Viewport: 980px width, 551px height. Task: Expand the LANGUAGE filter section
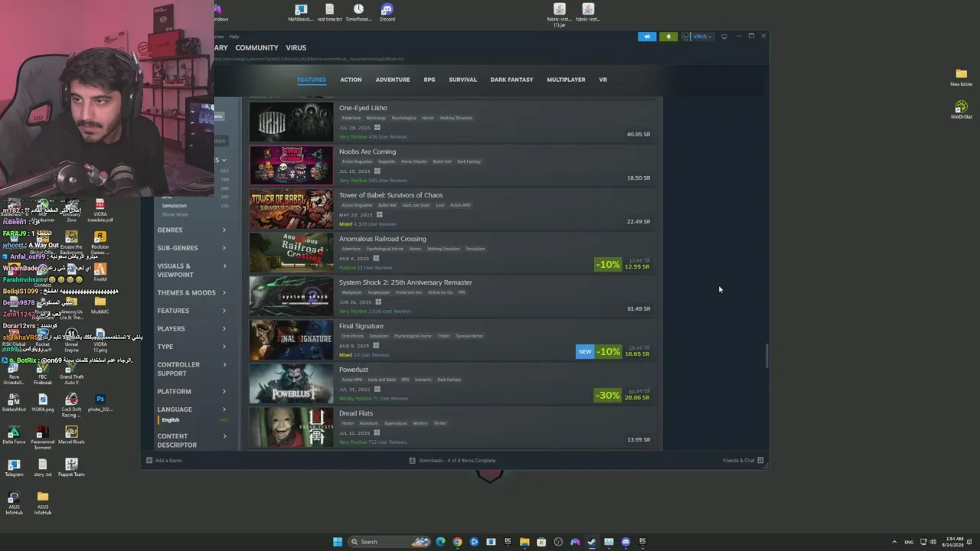(x=191, y=409)
